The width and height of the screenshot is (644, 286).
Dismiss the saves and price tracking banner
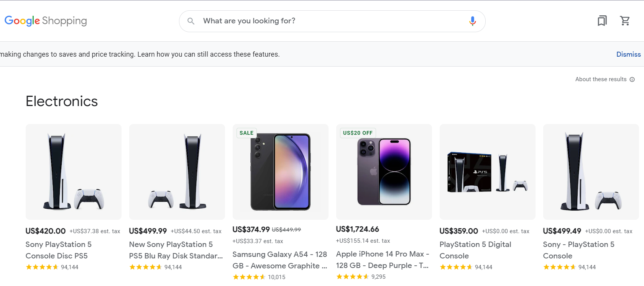point(628,54)
